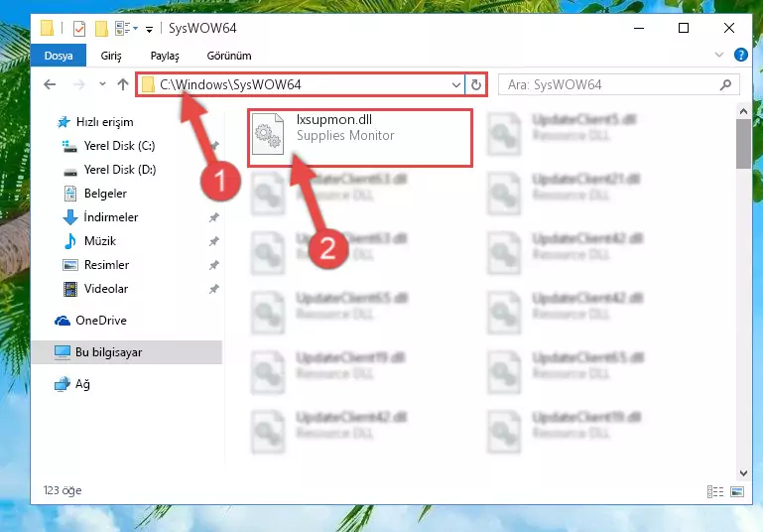Refresh the SysWOW64 folder view
Image resolution: width=763 pixels, height=532 pixels.
476,84
